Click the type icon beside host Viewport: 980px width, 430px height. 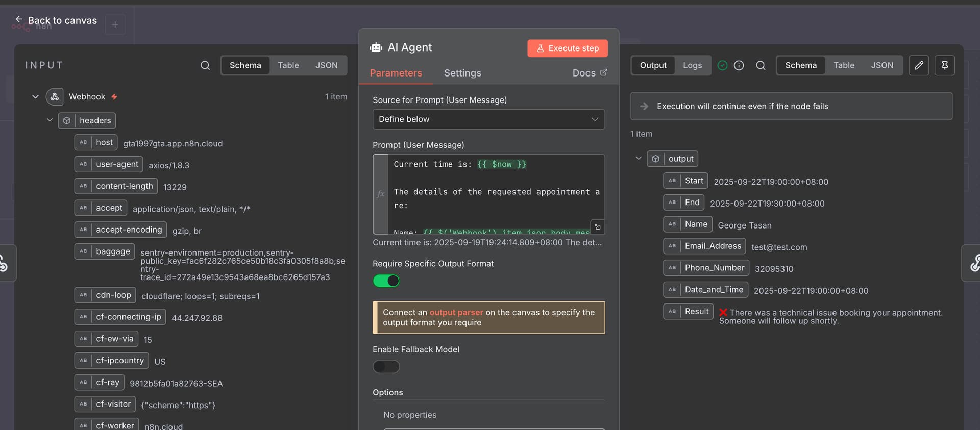83,142
